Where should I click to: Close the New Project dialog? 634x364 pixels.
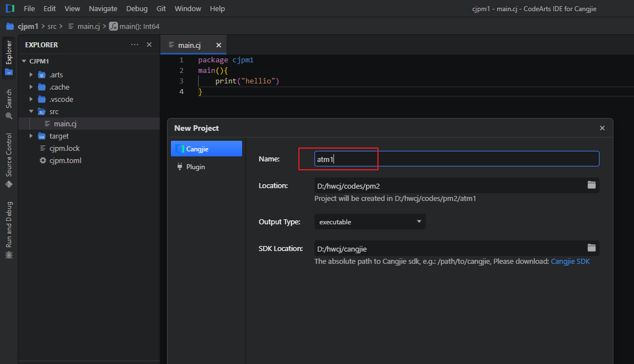click(602, 128)
